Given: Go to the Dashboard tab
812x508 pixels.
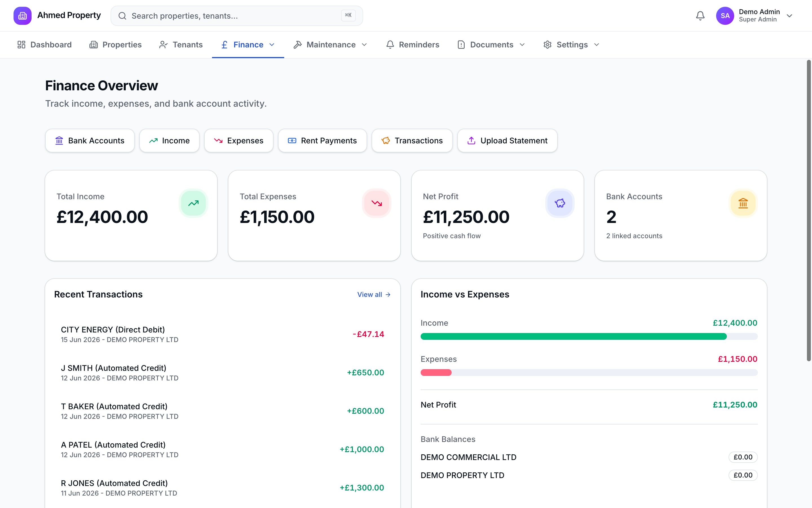Looking at the screenshot, I should (44, 45).
